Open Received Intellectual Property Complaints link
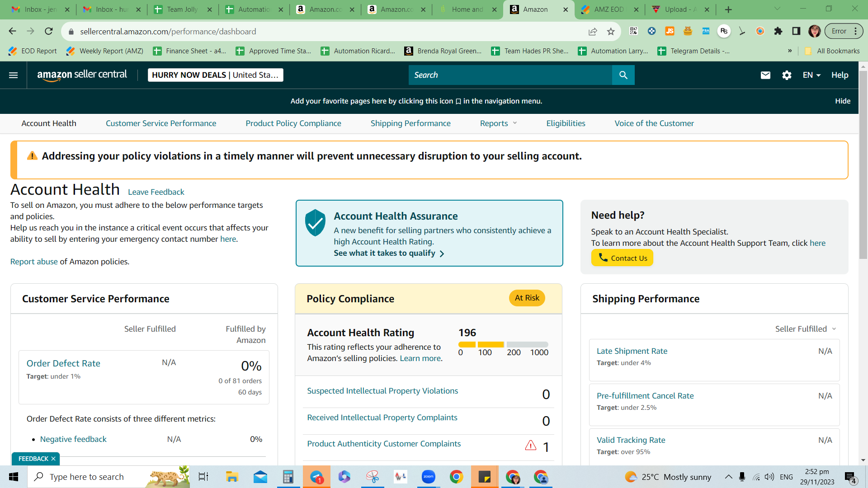Image resolution: width=868 pixels, height=488 pixels. pyautogui.click(x=382, y=418)
